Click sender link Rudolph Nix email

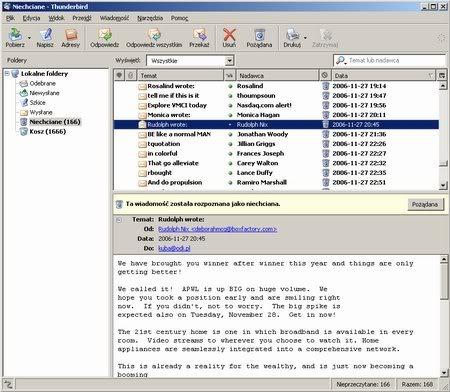(x=217, y=229)
